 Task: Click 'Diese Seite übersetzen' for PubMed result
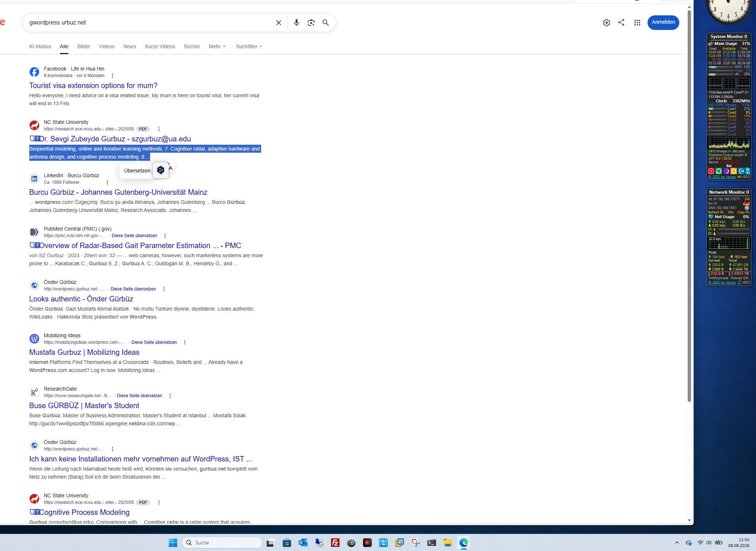(134, 236)
